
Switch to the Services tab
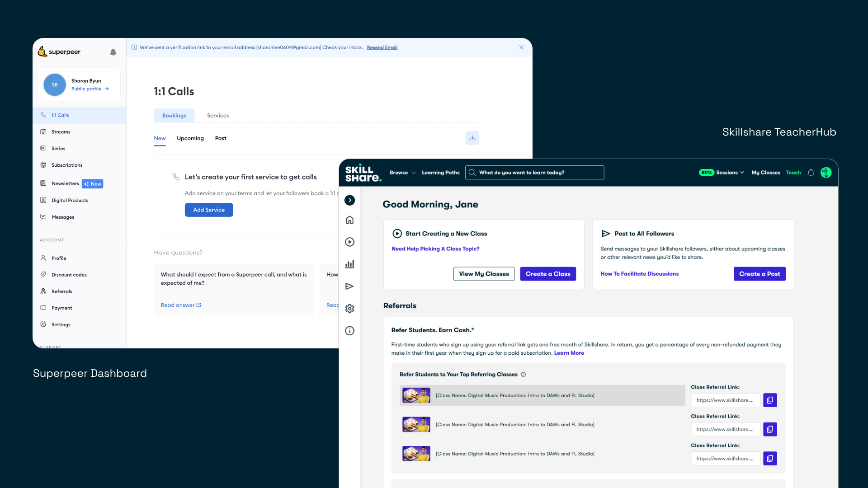point(218,116)
